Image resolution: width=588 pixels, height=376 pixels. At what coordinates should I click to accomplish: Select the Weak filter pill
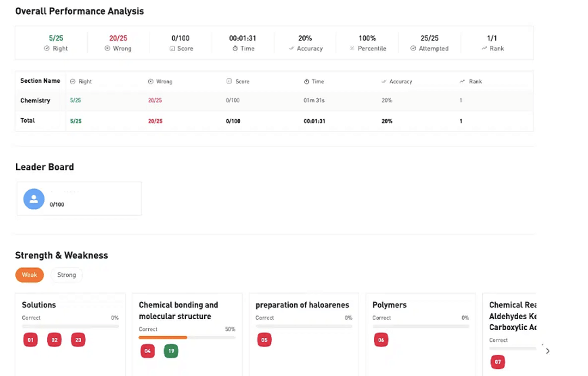[x=29, y=275]
